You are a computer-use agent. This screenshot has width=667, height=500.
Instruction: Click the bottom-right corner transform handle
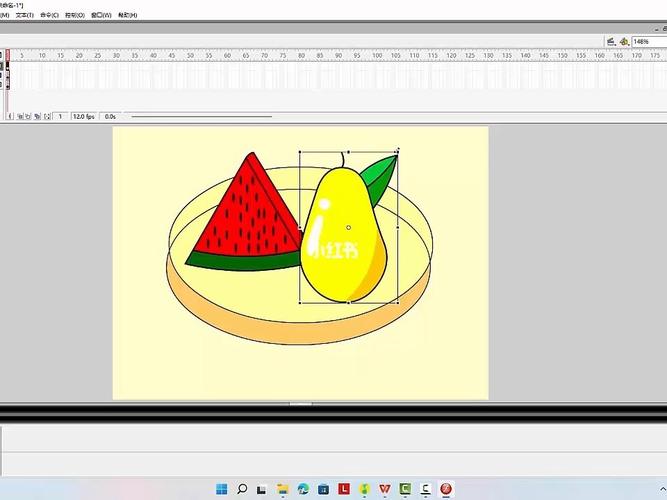398,303
